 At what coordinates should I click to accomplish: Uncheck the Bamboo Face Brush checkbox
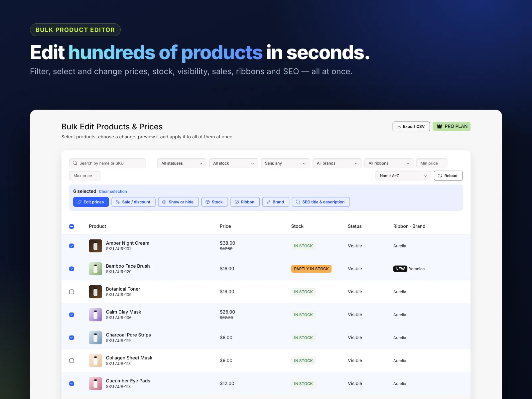tap(71, 269)
